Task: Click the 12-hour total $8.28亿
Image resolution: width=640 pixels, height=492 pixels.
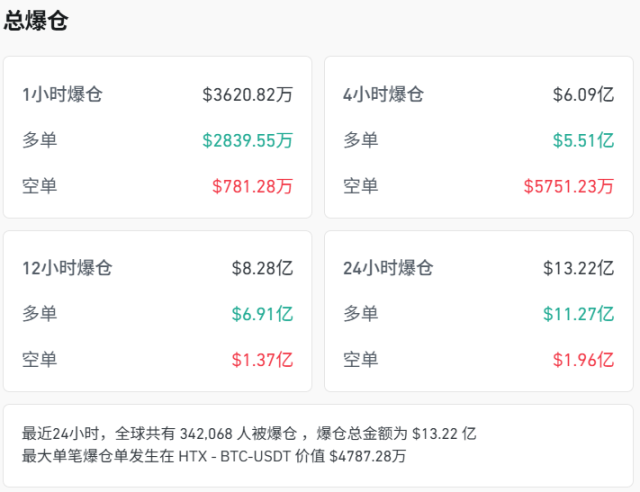Action: pos(262,268)
